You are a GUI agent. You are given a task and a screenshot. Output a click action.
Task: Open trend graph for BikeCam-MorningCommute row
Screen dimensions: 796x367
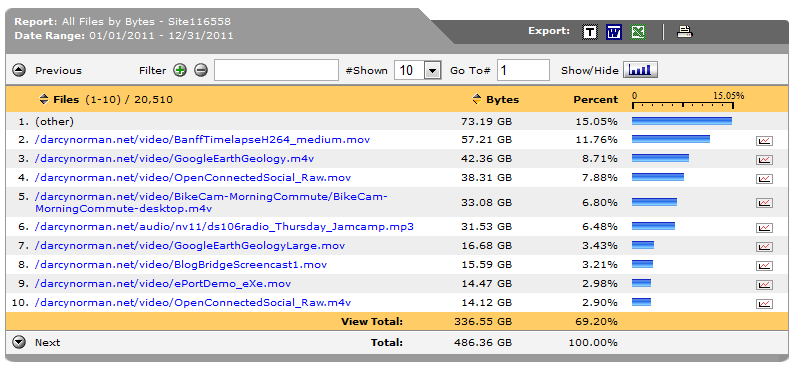pos(764,203)
